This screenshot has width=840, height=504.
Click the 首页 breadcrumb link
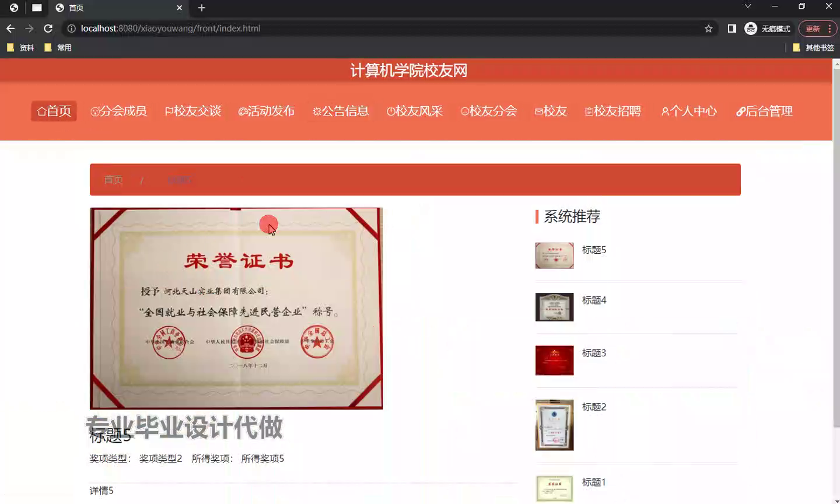tap(113, 180)
